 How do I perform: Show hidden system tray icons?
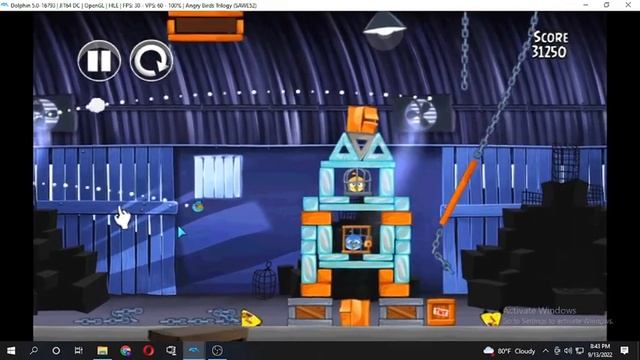[x=545, y=351]
